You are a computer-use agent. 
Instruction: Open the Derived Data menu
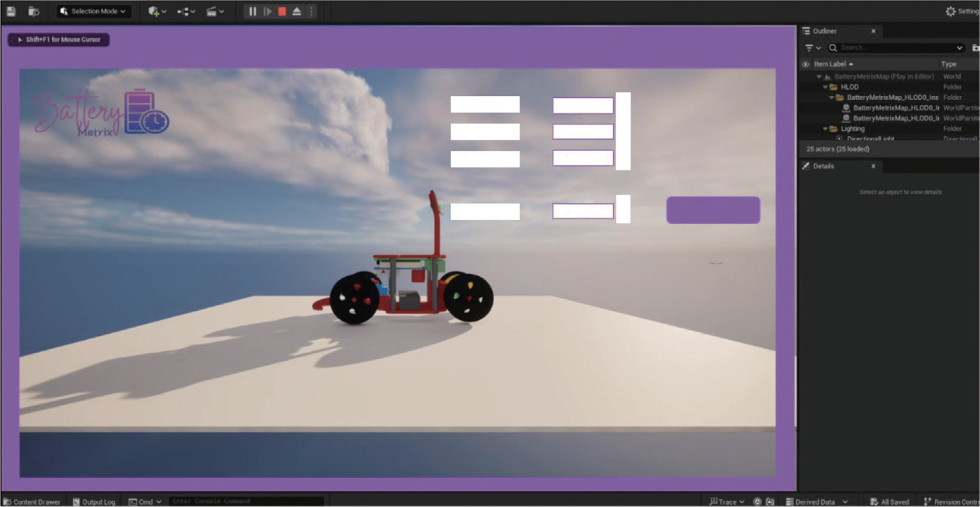point(816,501)
